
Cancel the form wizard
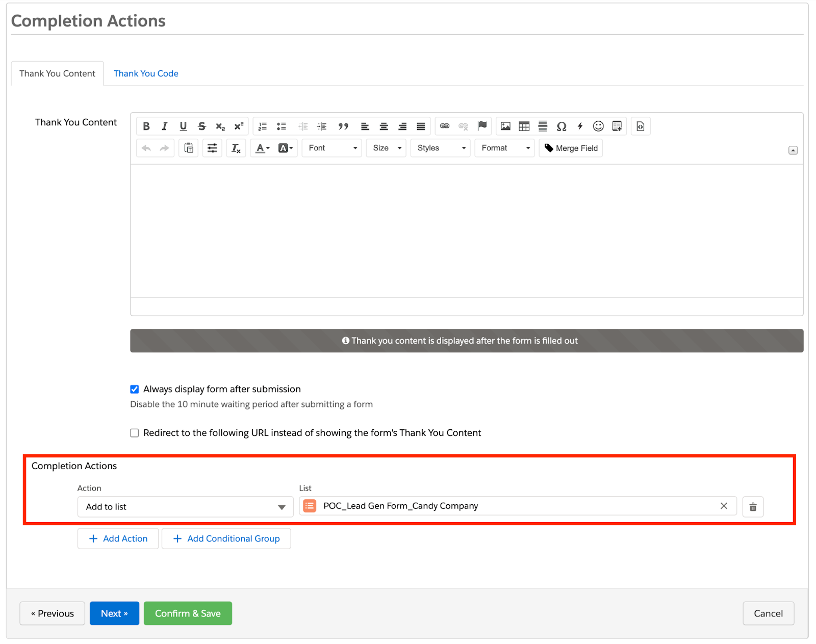768,613
